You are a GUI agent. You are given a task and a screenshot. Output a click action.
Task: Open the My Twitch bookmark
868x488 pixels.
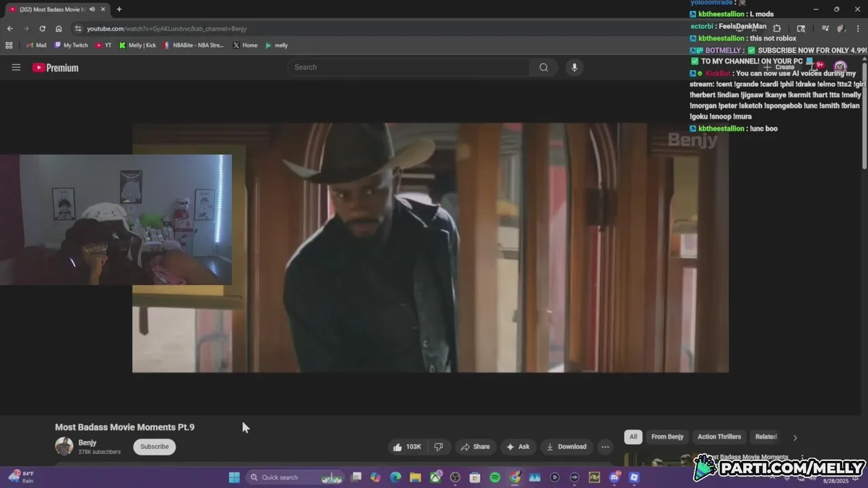[71, 45]
